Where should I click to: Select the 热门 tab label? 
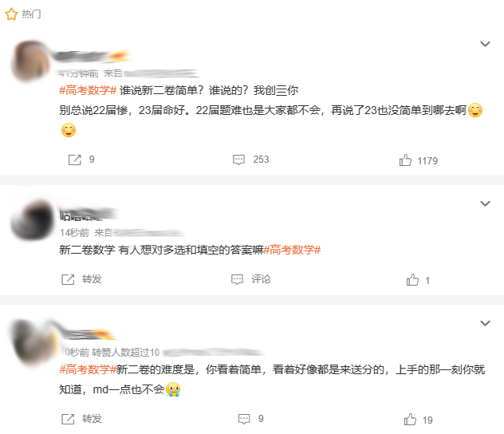(31, 14)
